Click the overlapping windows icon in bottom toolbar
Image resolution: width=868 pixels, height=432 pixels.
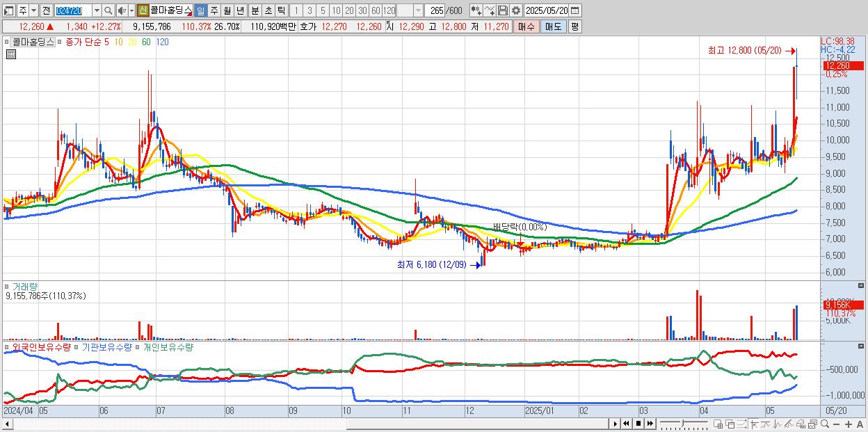(730, 424)
